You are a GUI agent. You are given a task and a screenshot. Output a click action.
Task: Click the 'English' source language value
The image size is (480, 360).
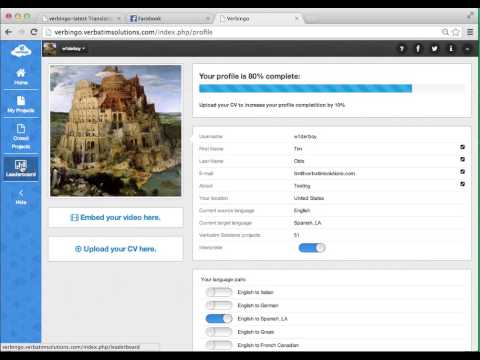(x=302, y=210)
